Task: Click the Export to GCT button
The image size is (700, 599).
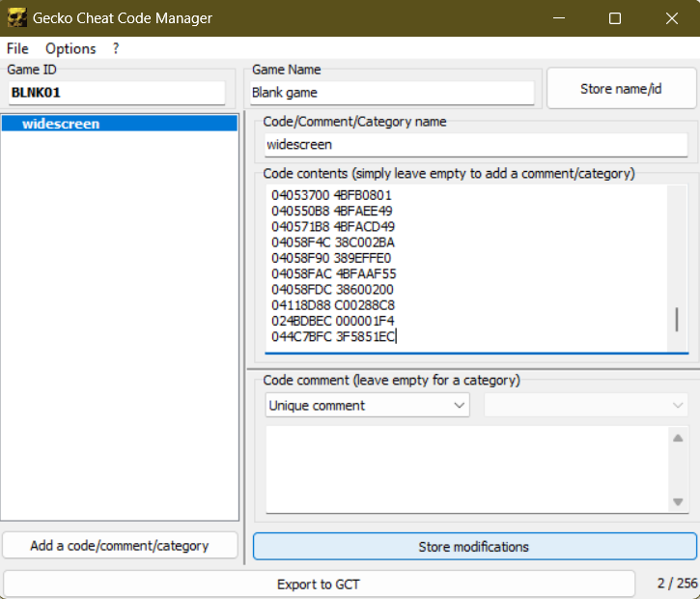Action: tap(319, 584)
